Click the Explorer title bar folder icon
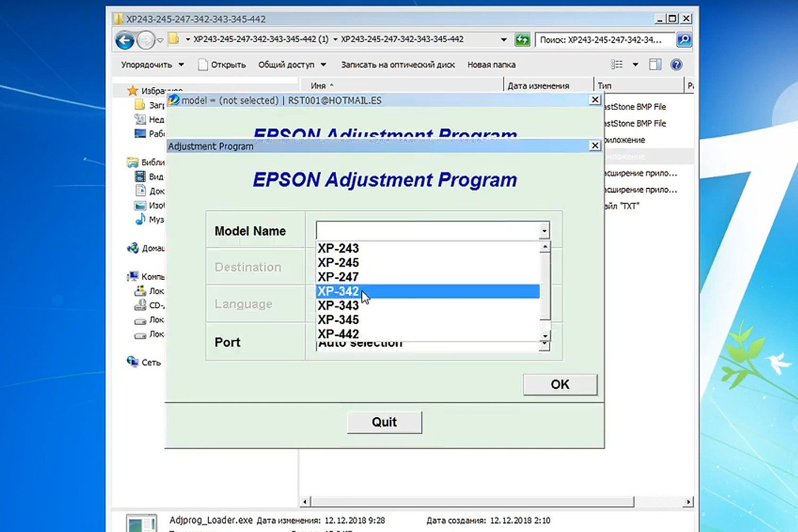The height and width of the screenshot is (532, 798). 118,19
